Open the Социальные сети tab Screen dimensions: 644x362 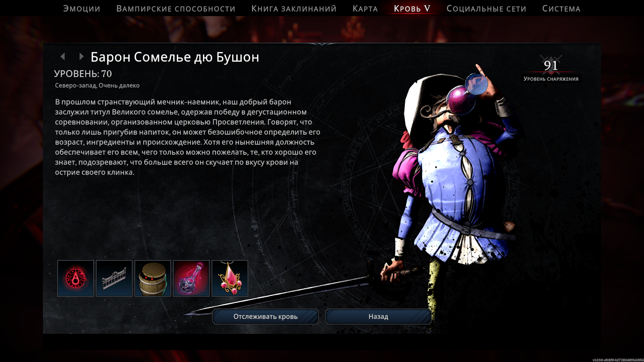coord(486,9)
